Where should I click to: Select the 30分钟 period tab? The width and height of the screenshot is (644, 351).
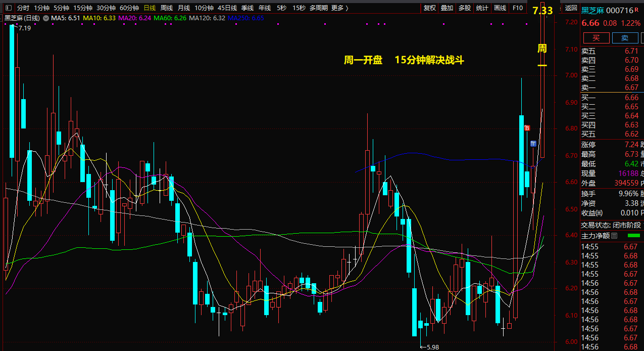pos(106,8)
